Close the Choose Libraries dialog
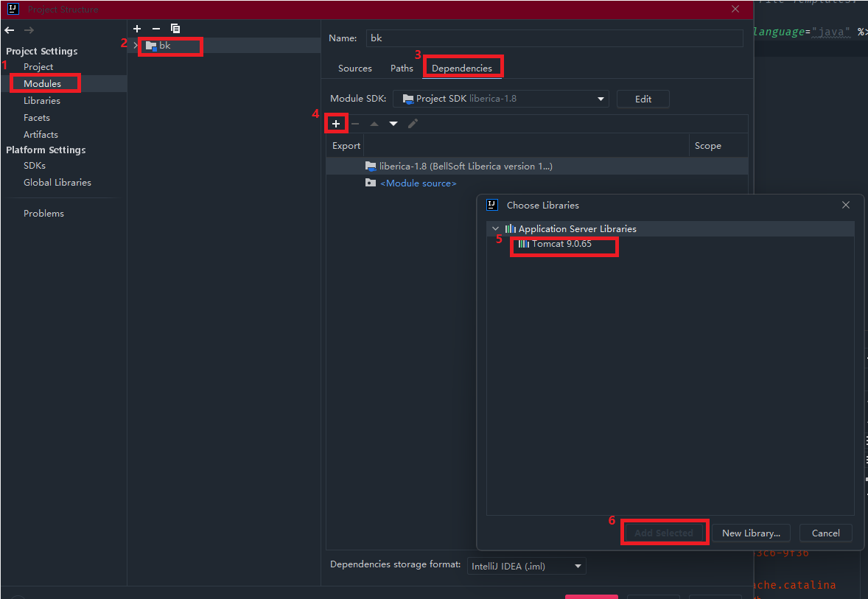Viewport: 868px width, 599px height. point(846,205)
